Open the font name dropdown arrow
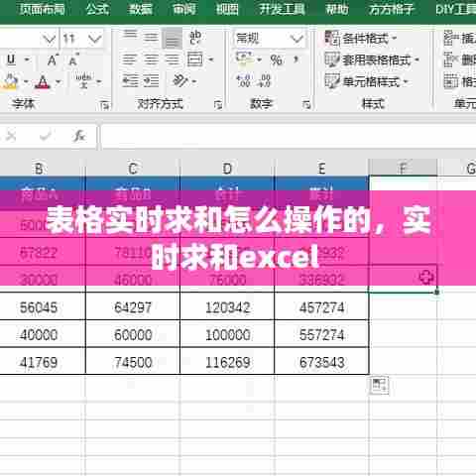Viewport: 476px width, 476px height. click(50, 40)
